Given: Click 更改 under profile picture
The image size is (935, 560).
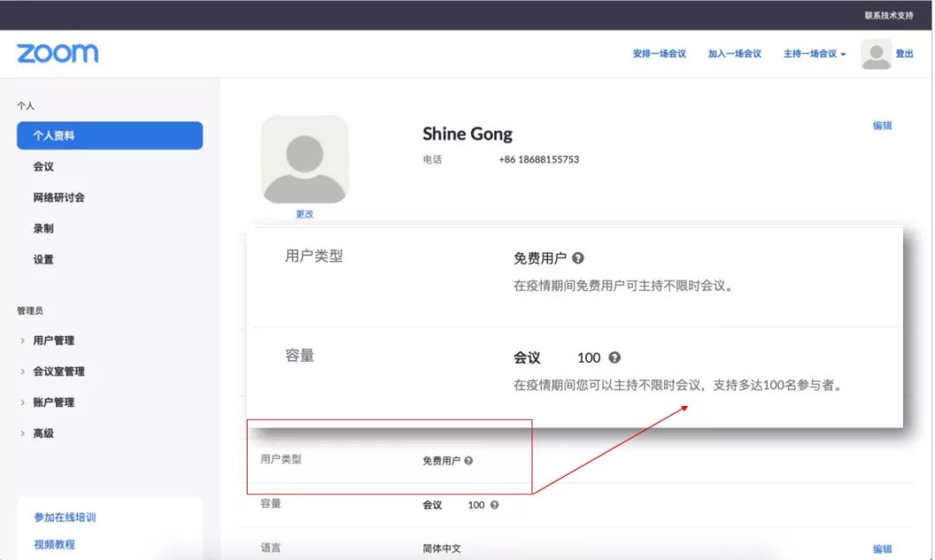Looking at the screenshot, I should tap(305, 214).
